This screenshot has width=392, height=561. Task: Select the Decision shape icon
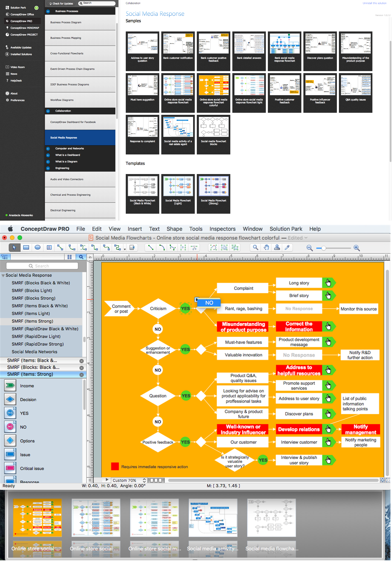[x=10, y=399]
